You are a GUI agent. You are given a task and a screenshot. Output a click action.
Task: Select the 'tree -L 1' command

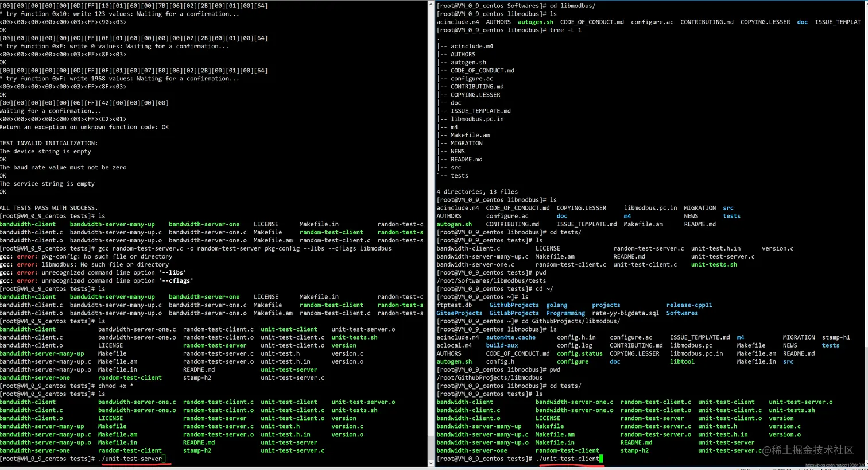[x=565, y=30]
